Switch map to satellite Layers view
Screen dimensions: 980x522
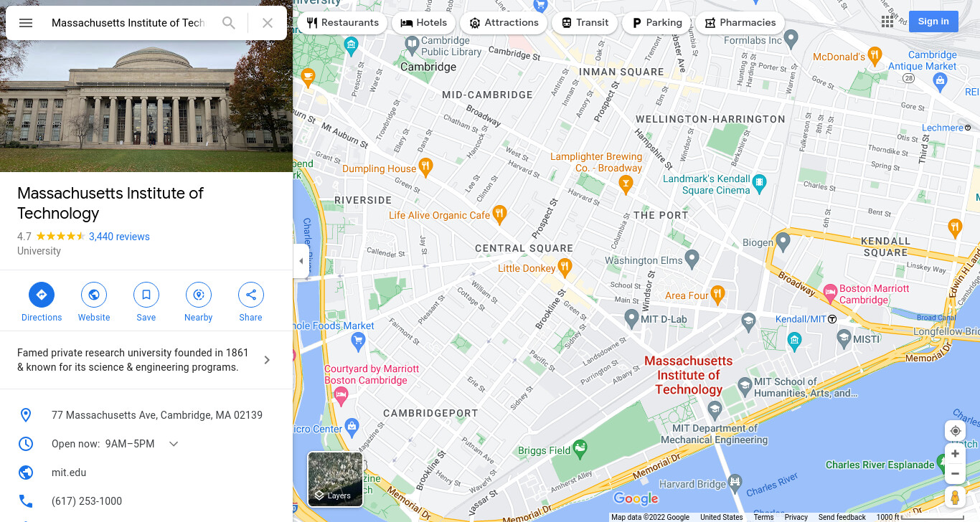(x=335, y=479)
